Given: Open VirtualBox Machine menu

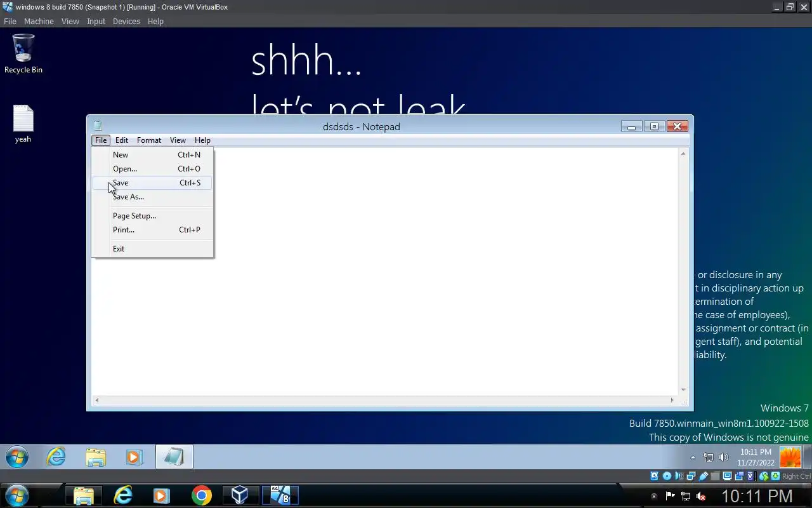Looking at the screenshot, I should [39, 21].
